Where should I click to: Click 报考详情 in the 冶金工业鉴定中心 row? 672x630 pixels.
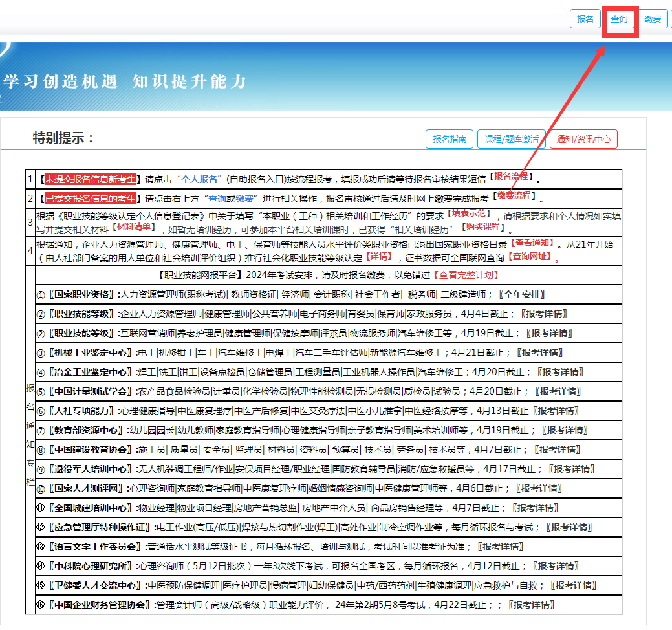click(x=560, y=372)
